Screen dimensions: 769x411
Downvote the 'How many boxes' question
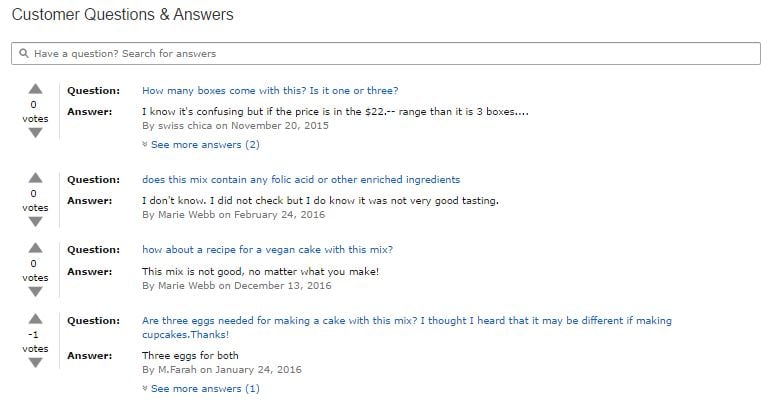[x=35, y=133]
